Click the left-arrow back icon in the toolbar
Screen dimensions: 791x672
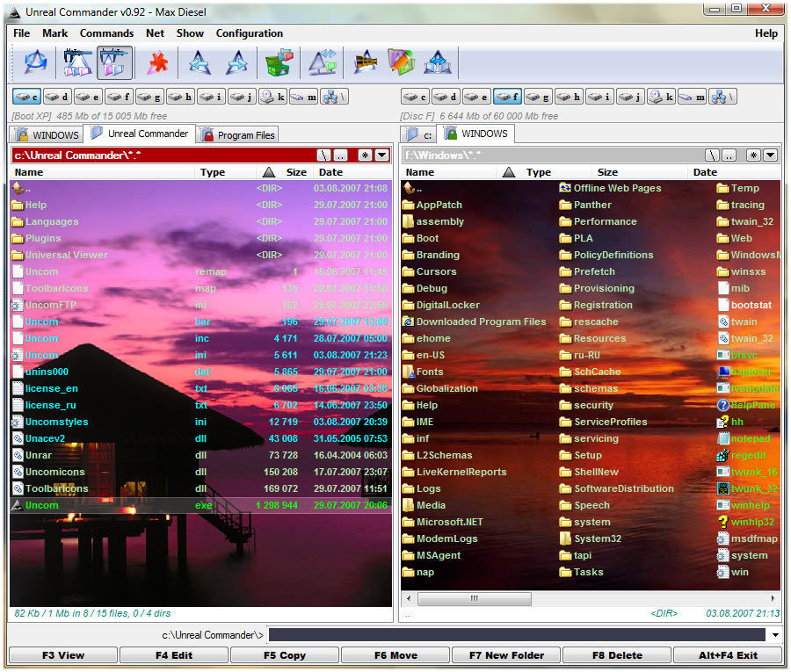point(200,63)
